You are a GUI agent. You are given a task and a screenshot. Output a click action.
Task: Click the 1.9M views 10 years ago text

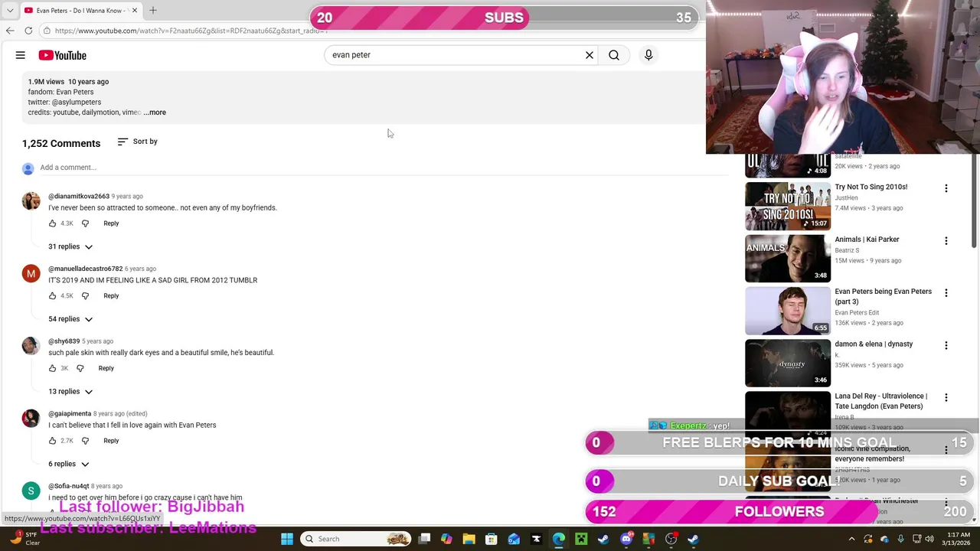(68, 82)
